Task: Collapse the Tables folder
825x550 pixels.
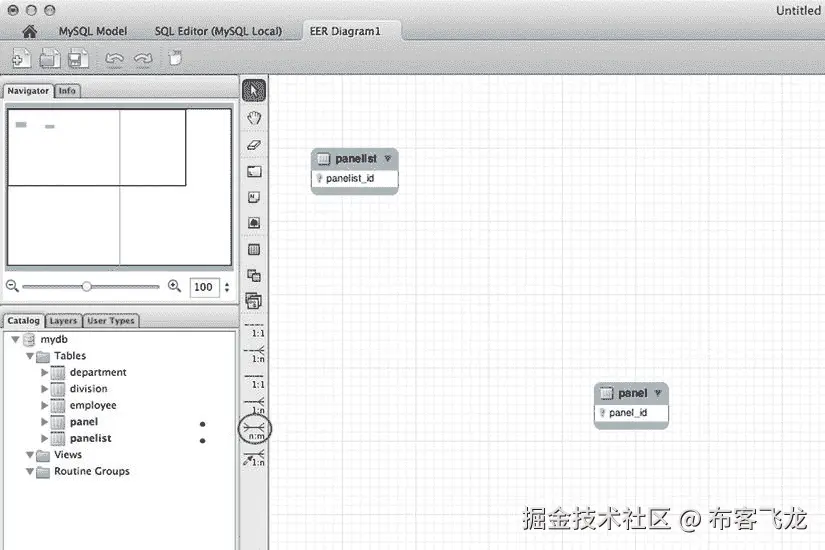Action: (30, 356)
